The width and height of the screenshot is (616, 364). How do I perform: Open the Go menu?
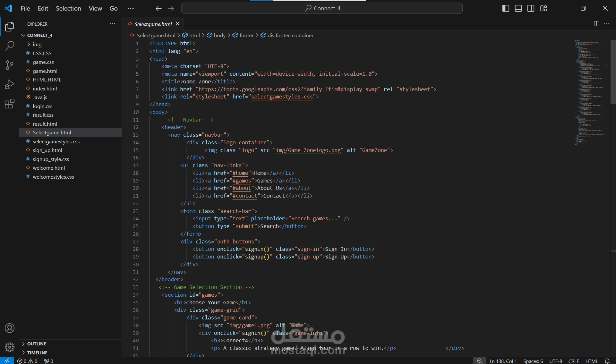(x=114, y=8)
